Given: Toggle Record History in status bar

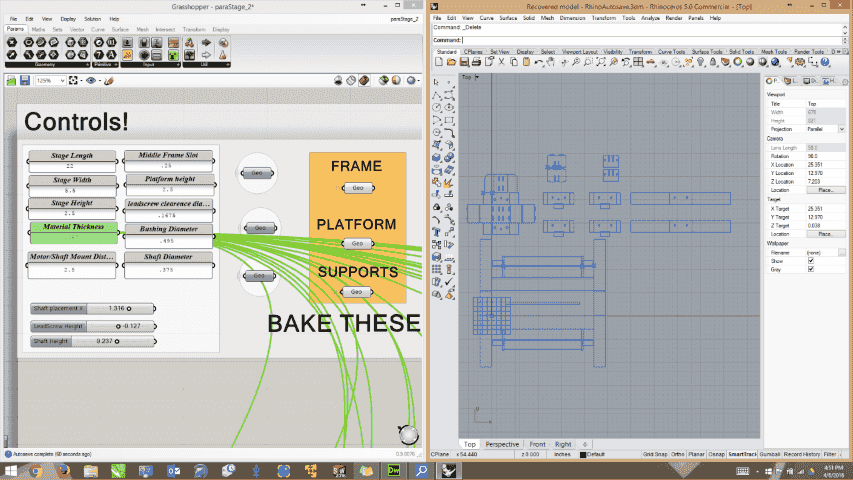Looking at the screenshot, I should click(x=801, y=454).
